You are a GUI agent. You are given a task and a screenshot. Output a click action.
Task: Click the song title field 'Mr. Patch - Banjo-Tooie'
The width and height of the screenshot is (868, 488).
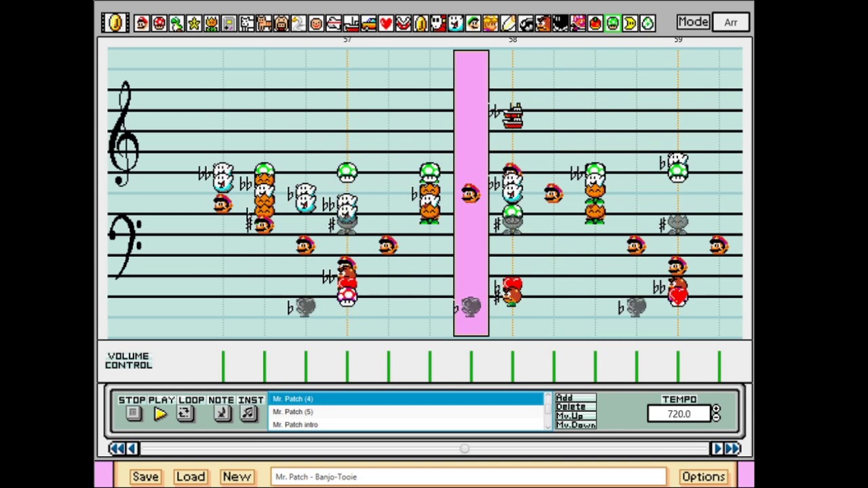pos(468,476)
